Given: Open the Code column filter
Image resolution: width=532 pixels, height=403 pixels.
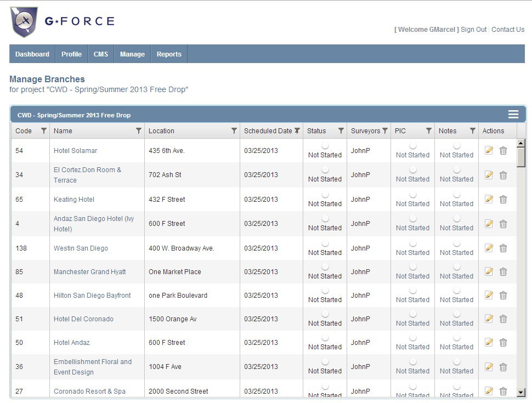Looking at the screenshot, I should (x=43, y=130).
